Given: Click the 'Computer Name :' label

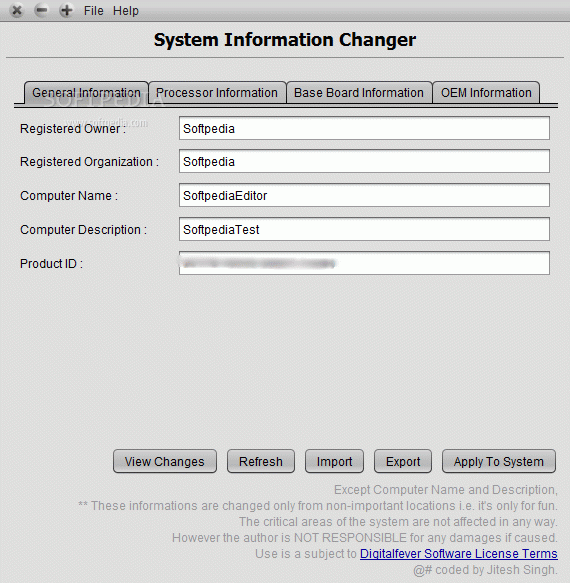Looking at the screenshot, I should pos(69,196).
